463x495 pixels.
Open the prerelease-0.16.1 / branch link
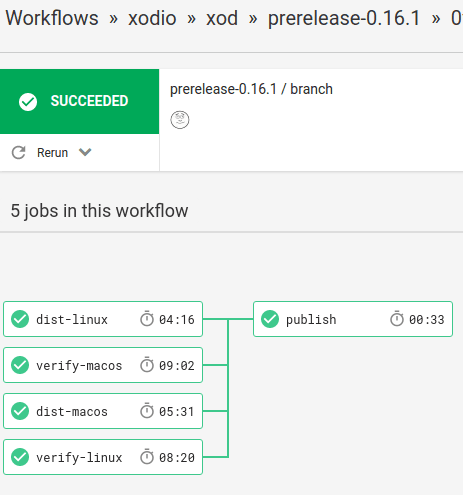tap(251, 89)
